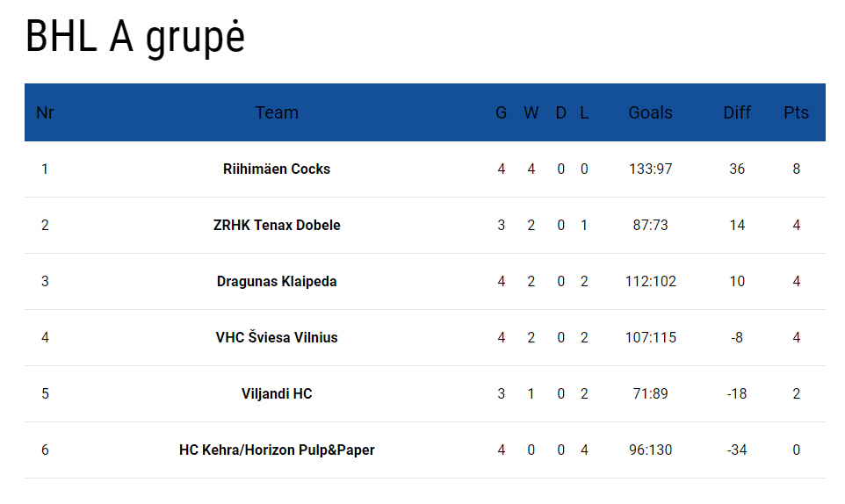Click the Riihimäen Cocks team name
The height and width of the screenshot is (504, 845).
click(277, 169)
